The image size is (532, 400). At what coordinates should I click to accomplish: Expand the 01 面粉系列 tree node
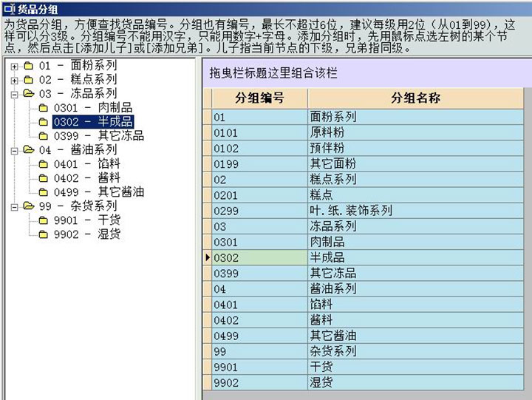14,66
